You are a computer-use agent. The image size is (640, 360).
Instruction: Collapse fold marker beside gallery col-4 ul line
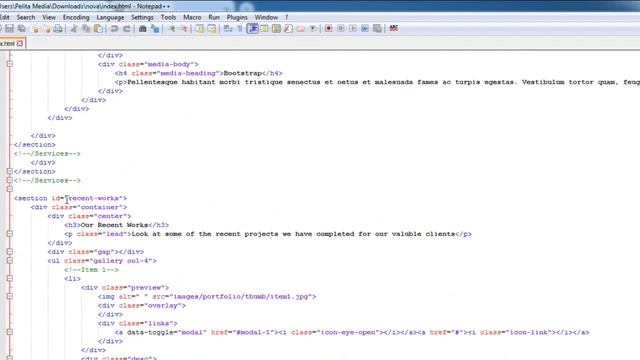click(x=9, y=261)
